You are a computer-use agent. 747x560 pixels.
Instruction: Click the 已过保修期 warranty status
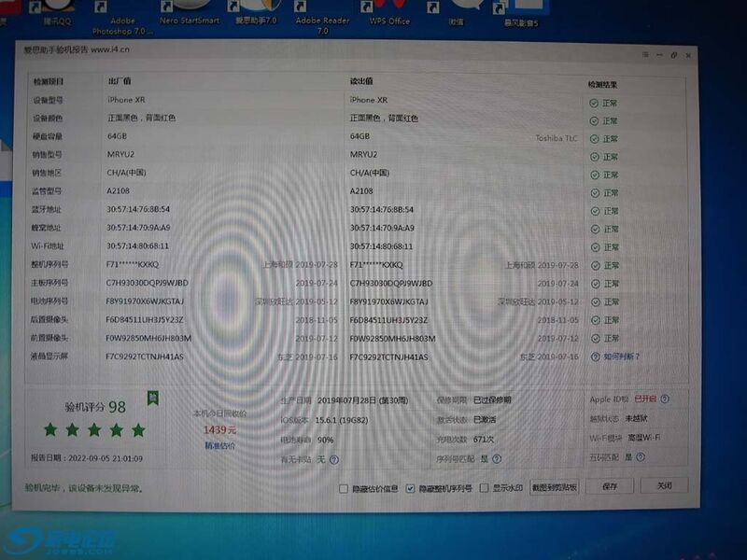click(x=492, y=399)
